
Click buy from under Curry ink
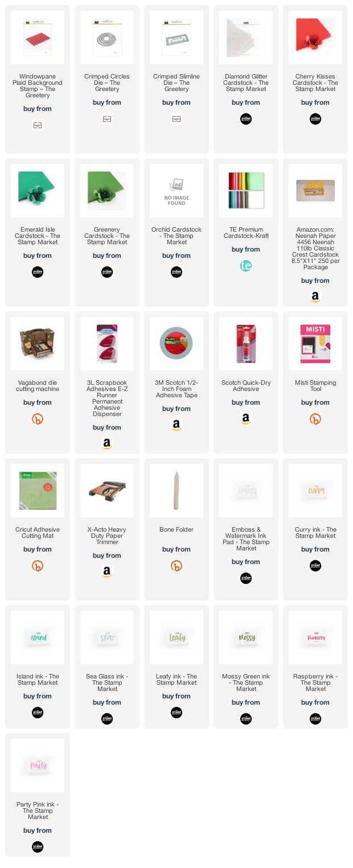pos(315,549)
